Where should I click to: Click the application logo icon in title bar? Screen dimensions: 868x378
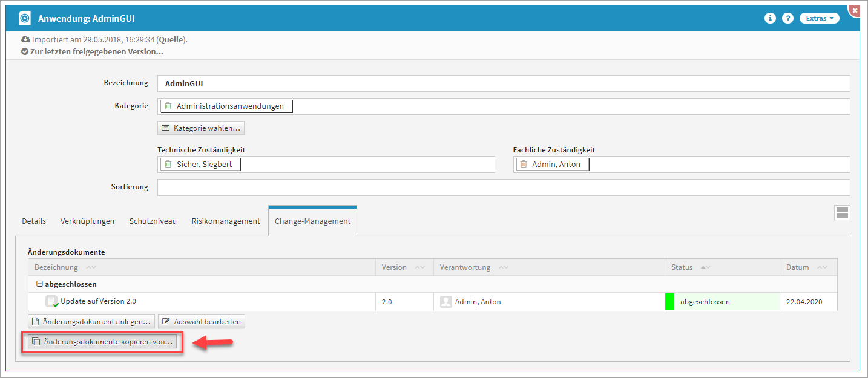click(25, 18)
